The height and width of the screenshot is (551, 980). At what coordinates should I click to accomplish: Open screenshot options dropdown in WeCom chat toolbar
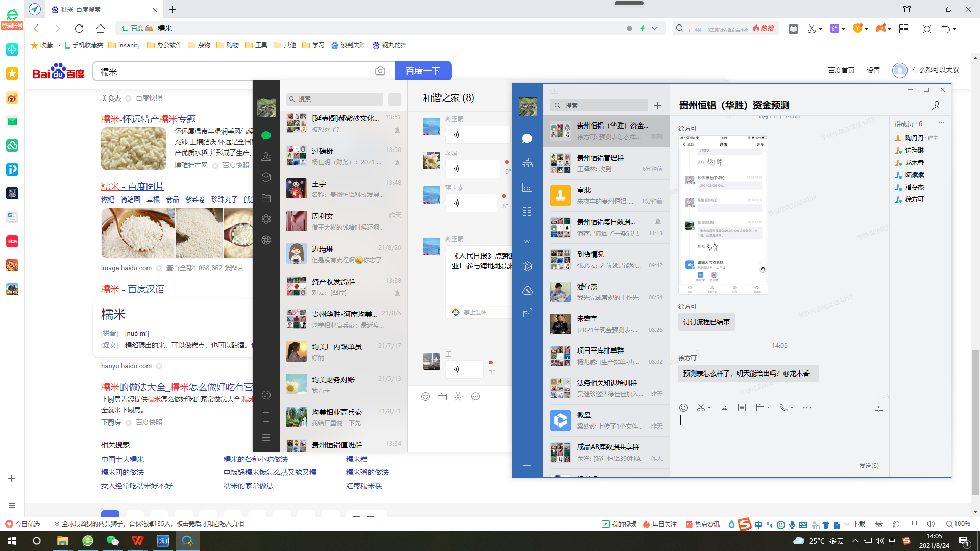709,408
